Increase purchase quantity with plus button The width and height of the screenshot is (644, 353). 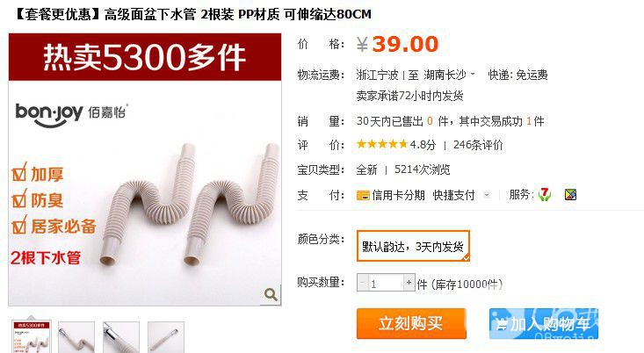(x=409, y=283)
